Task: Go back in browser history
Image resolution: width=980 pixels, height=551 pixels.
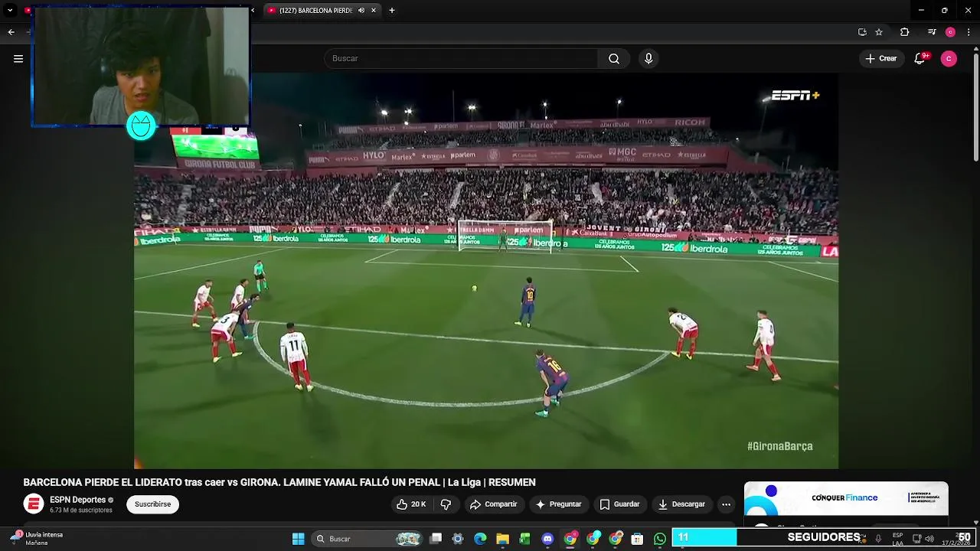Action: 11,32
